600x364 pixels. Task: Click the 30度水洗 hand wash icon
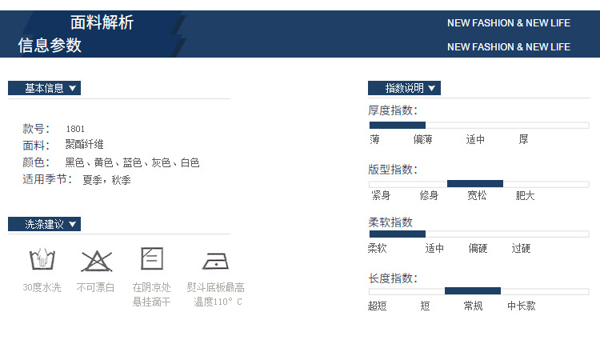[42, 259]
